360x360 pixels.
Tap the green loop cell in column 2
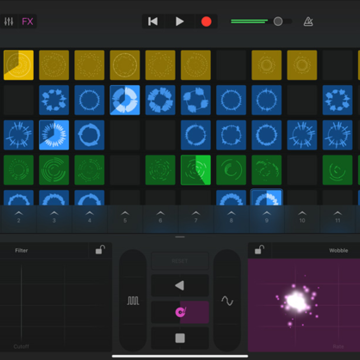19,170
